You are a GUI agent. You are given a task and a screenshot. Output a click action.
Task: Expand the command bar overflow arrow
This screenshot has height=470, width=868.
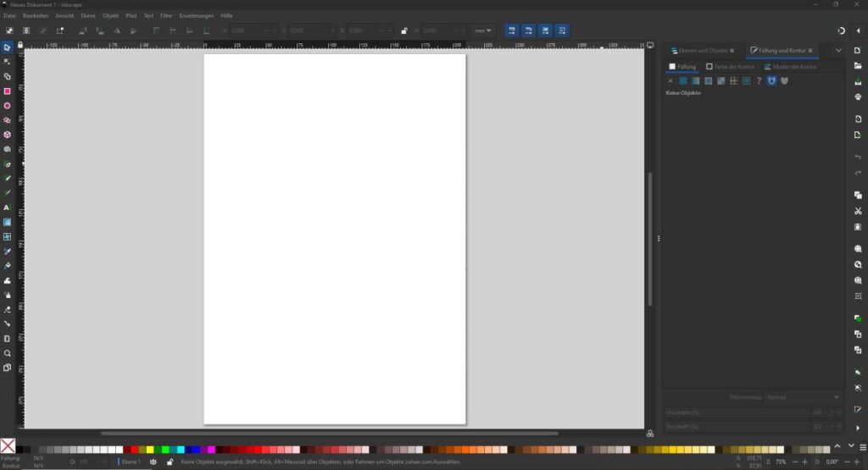click(x=858, y=428)
